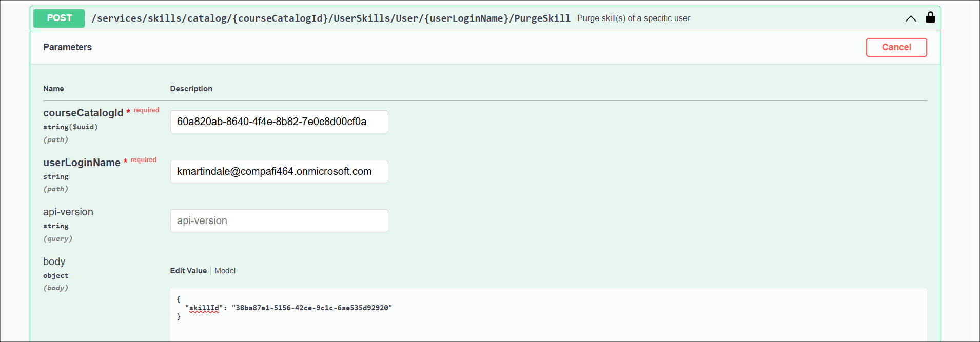980x342 pixels.
Task: Click the courseCatalogId parameter label
Action: tap(83, 113)
